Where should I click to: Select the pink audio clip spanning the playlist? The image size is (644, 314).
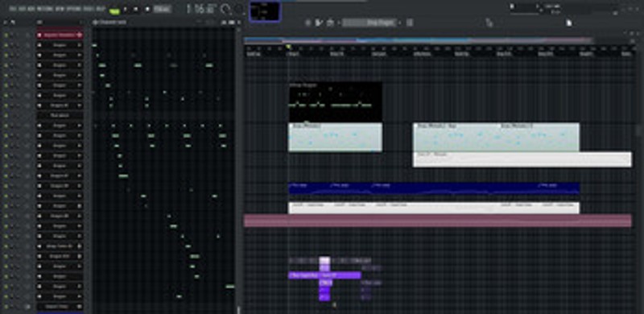(438, 221)
